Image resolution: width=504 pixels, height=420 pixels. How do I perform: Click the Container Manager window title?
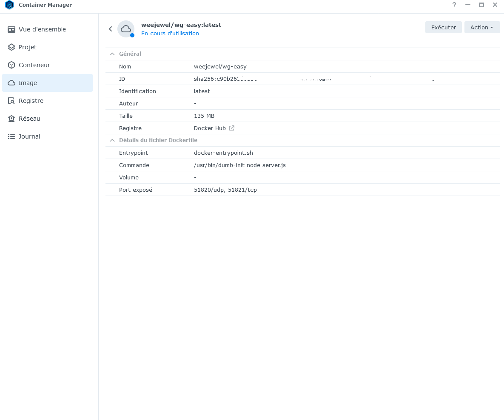pyautogui.click(x=46, y=5)
